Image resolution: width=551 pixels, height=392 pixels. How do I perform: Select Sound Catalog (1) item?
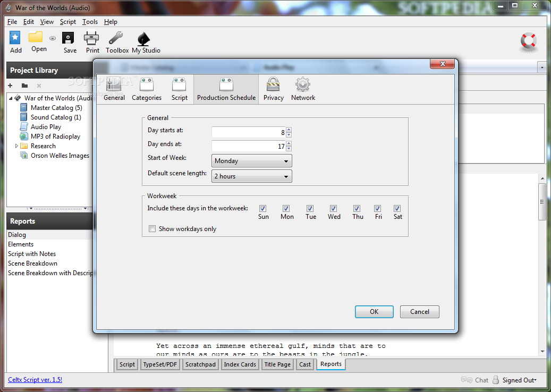coord(56,117)
